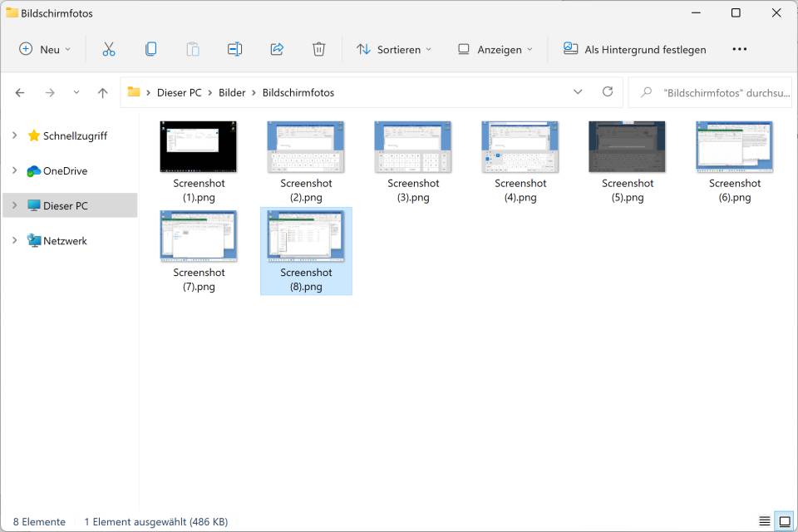
Task: Click the Copy icon in toolbar
Action: tap(150, 49)
